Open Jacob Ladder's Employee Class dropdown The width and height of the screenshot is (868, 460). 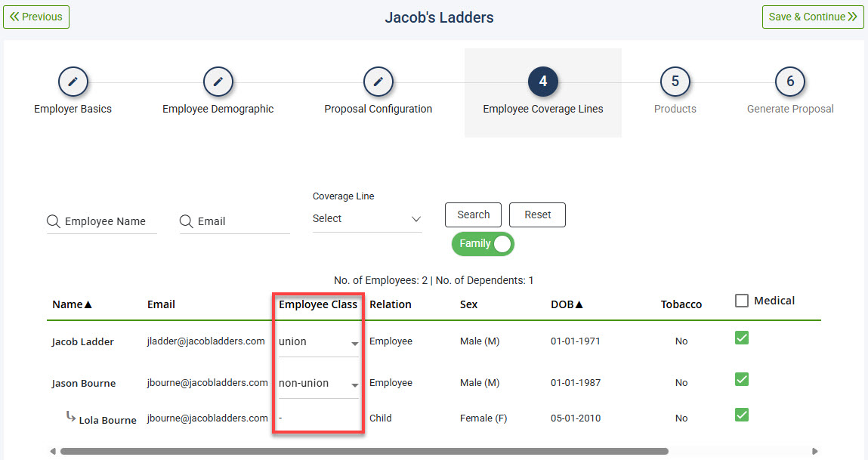pos(354,344)
